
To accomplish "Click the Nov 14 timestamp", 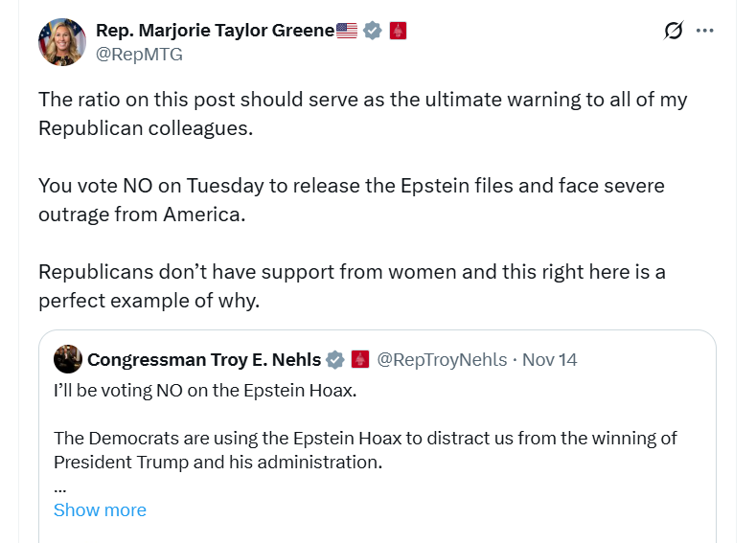I will pyautogui.click(x=550, y=360).
